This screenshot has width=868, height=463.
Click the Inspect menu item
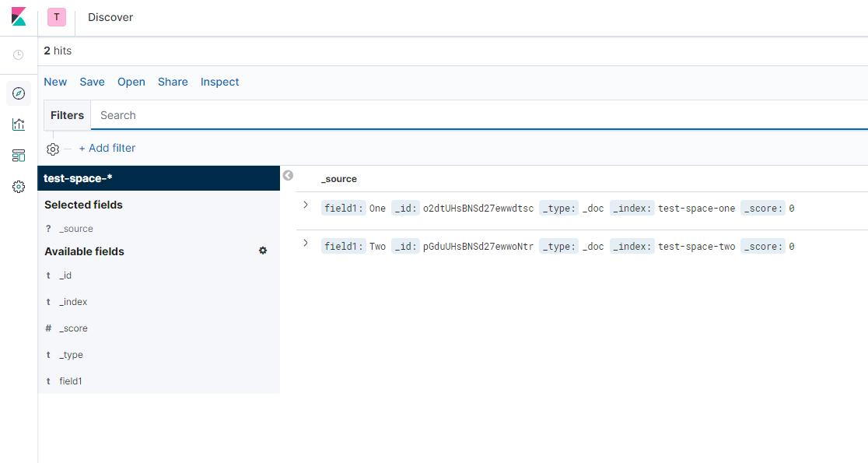point(219,82)
